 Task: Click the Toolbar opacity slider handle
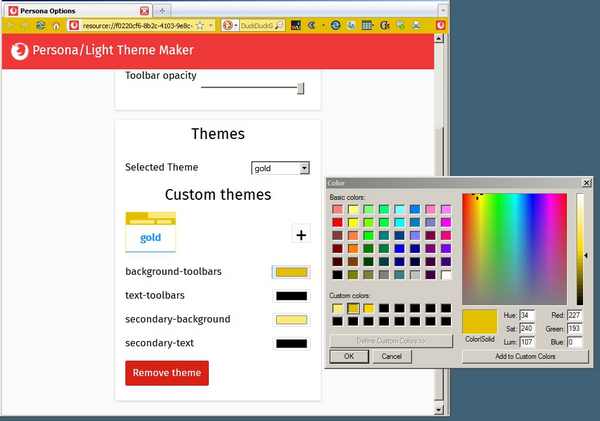click(301, 88)
